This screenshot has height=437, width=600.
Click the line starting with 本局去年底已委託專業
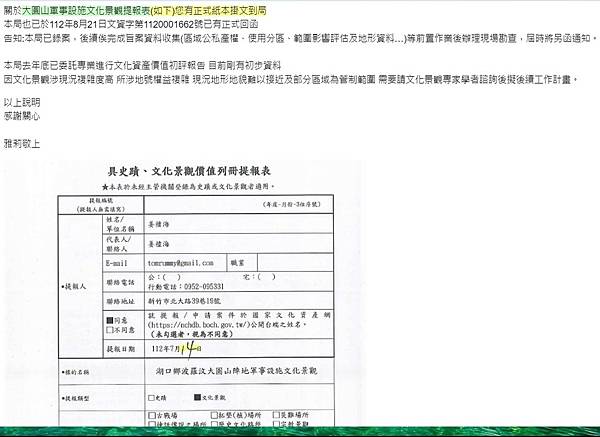point(142,66)
